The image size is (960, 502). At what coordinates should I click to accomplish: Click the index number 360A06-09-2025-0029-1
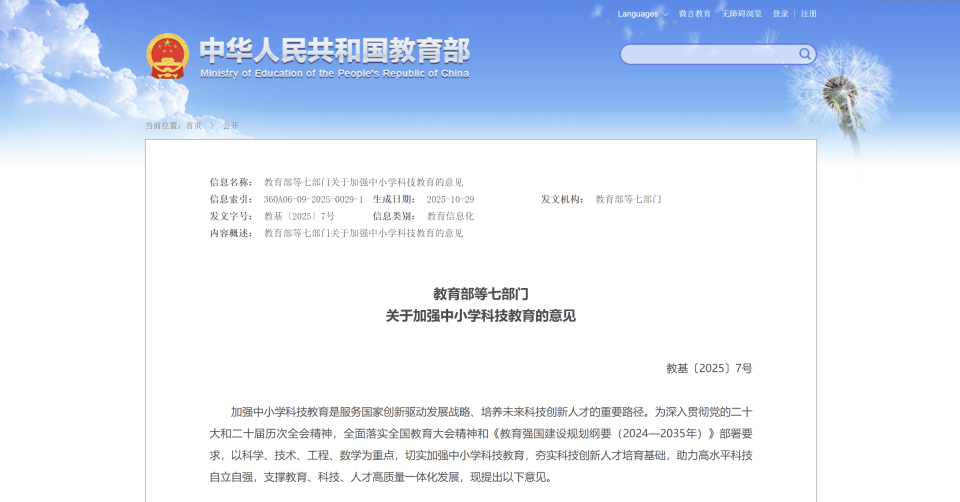point(313,199)
